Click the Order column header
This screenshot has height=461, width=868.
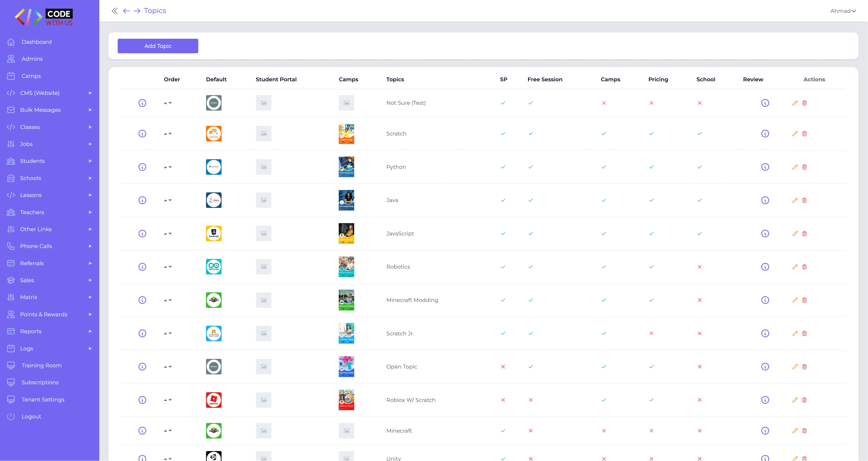[172, 79]
